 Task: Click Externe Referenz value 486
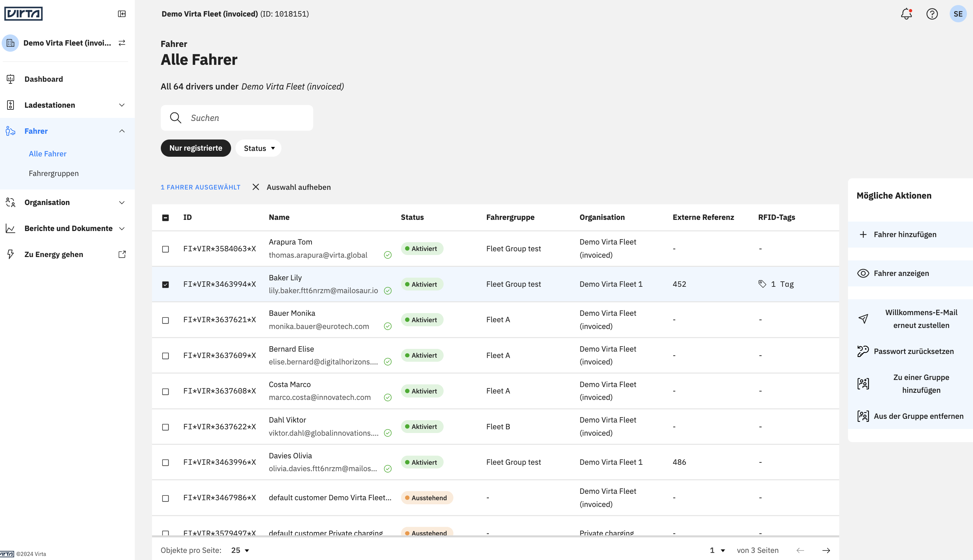click(679, 462)
